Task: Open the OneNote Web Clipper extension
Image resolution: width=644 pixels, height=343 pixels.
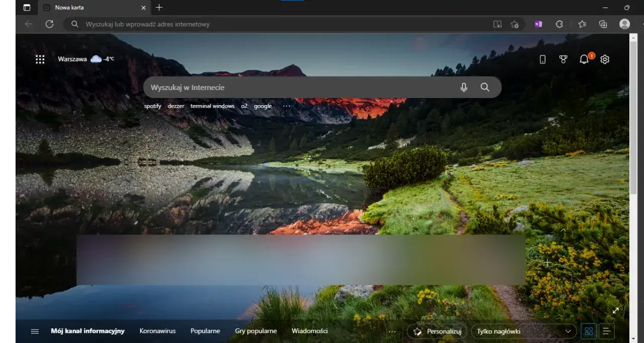Action: (x=538, y=24)
